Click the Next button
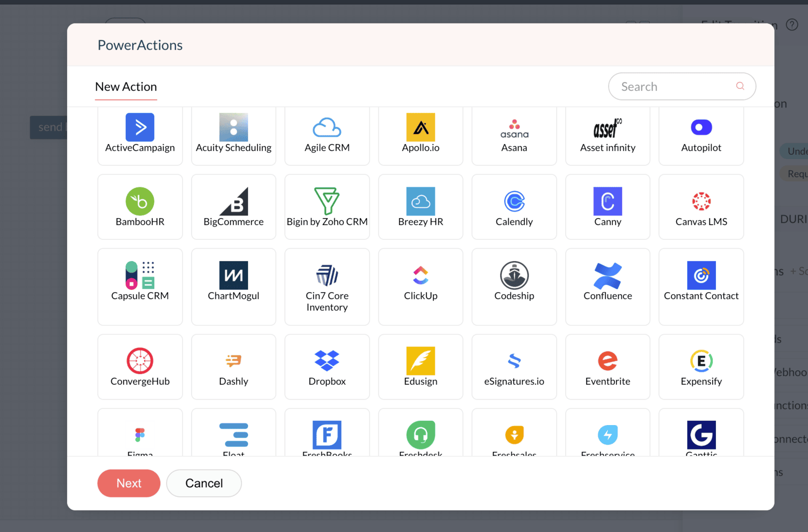The width and height of the screenshot is (808, 532). pos(129,483)
